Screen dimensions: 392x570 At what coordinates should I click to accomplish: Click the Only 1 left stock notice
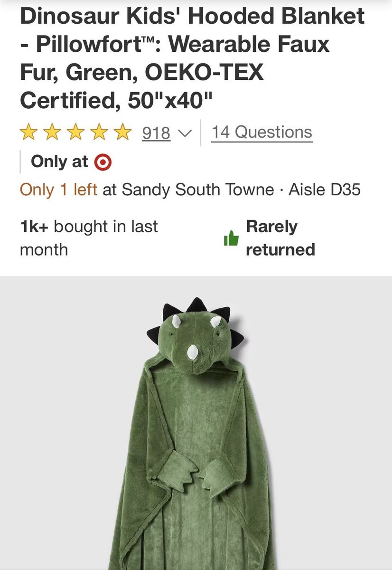[x=59, y=190]
